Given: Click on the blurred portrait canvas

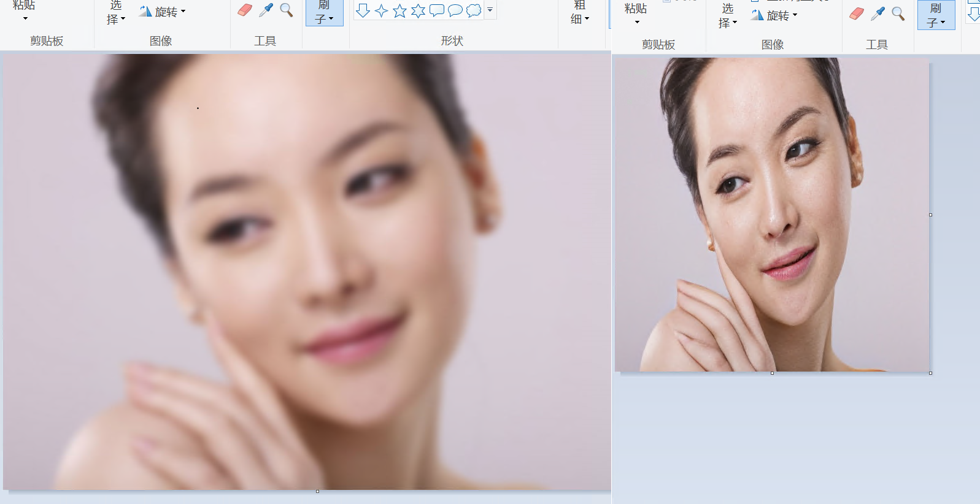Looking at the screenshot, I should [307, 272].
